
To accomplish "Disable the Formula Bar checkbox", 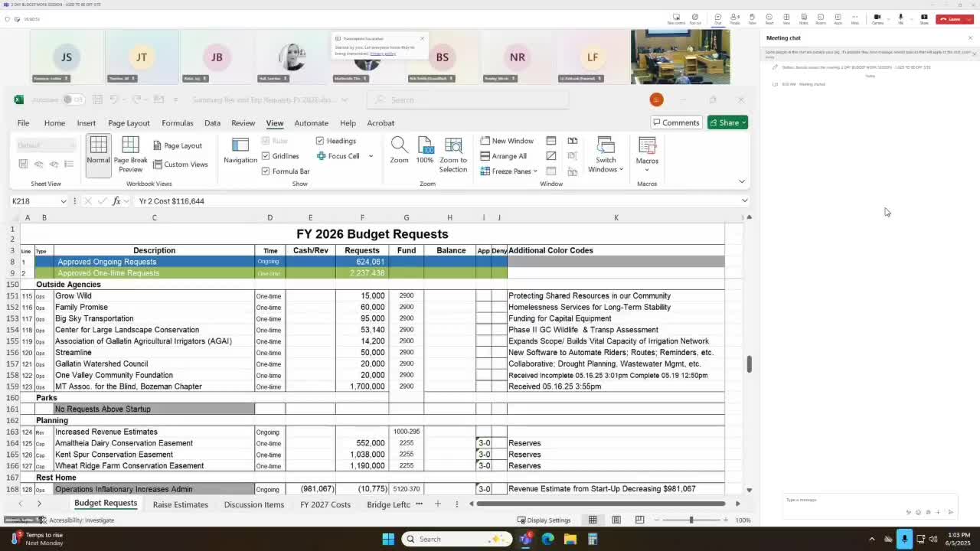I will [x=266, y=171].
